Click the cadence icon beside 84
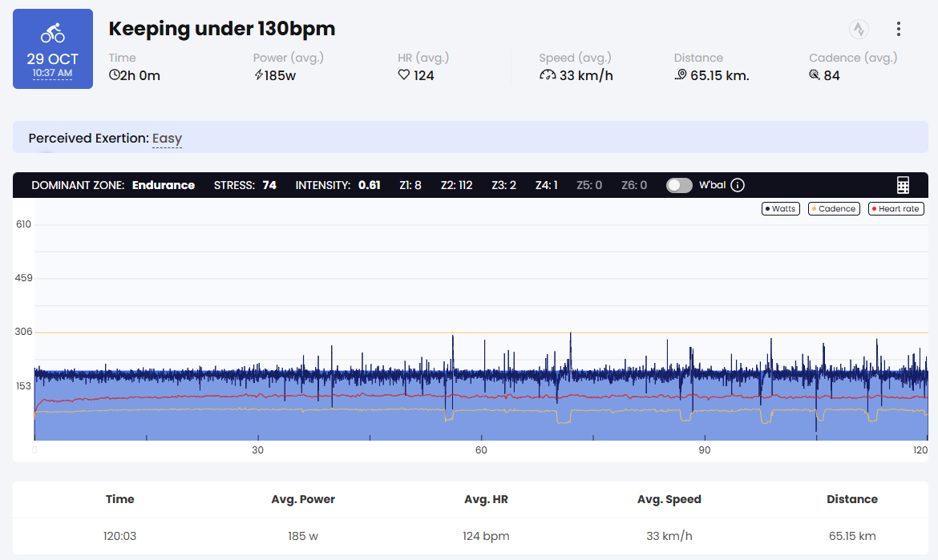Viewport: 938px width, 560px height. [815, 75]
